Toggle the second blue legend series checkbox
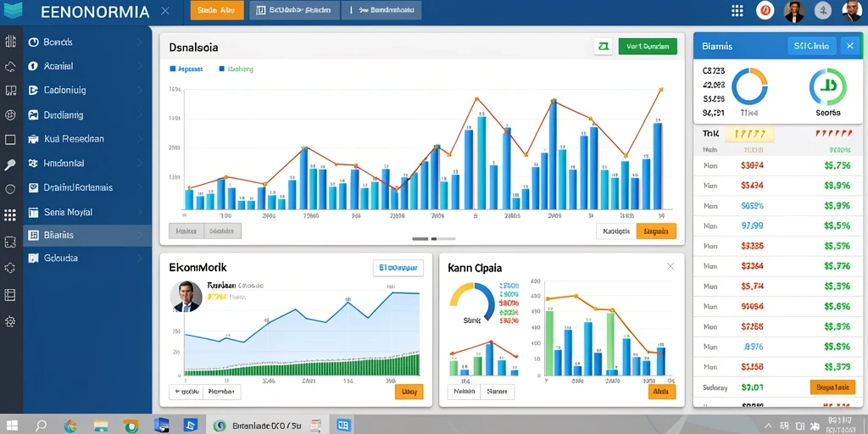This screenshot has width=868, height=434. pyautogui.click(x=222, y=70)
